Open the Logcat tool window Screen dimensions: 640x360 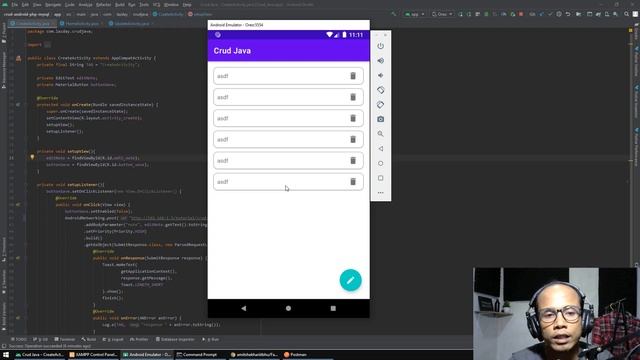pyautogui.click(x=113, y=339)
